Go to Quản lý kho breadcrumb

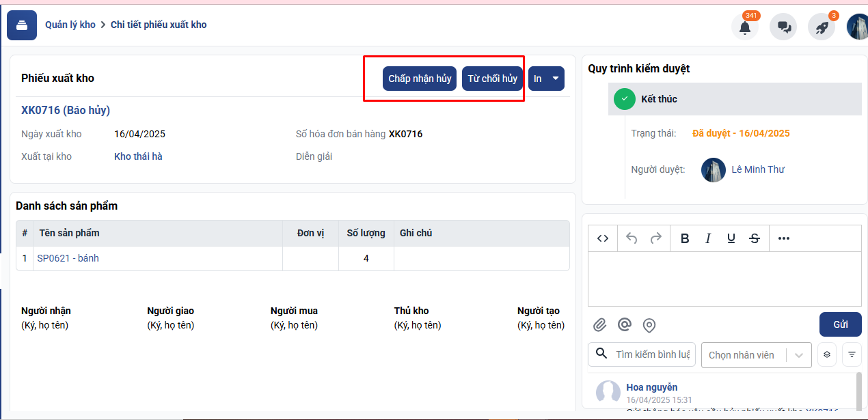click(x=70, y=25)
